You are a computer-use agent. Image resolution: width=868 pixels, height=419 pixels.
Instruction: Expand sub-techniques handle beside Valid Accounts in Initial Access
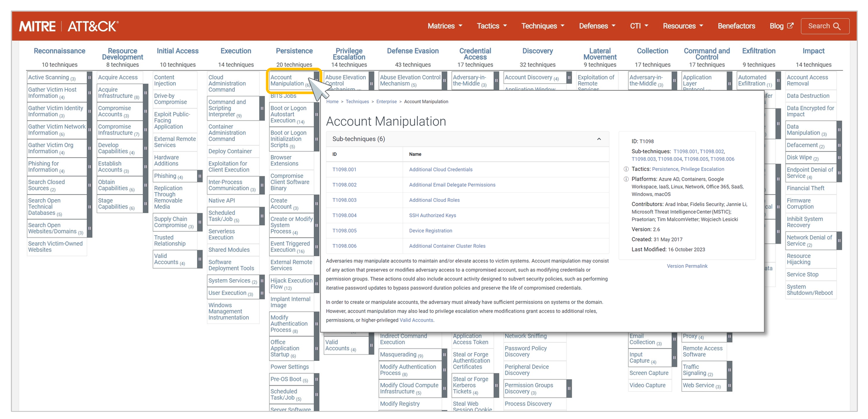(x=200, y=259)
